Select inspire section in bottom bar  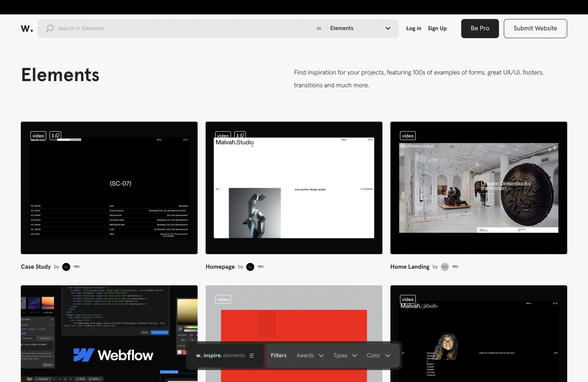212,356
